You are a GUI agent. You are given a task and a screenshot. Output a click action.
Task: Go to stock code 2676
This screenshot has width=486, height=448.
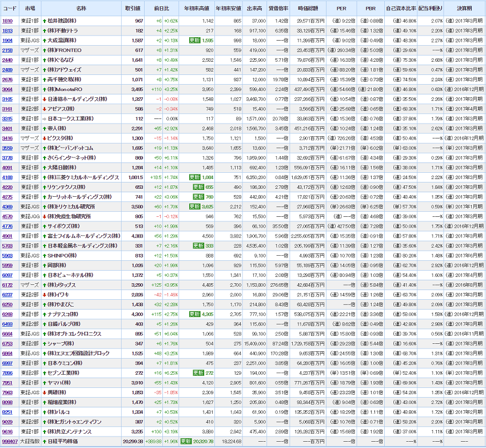point(7,80)
